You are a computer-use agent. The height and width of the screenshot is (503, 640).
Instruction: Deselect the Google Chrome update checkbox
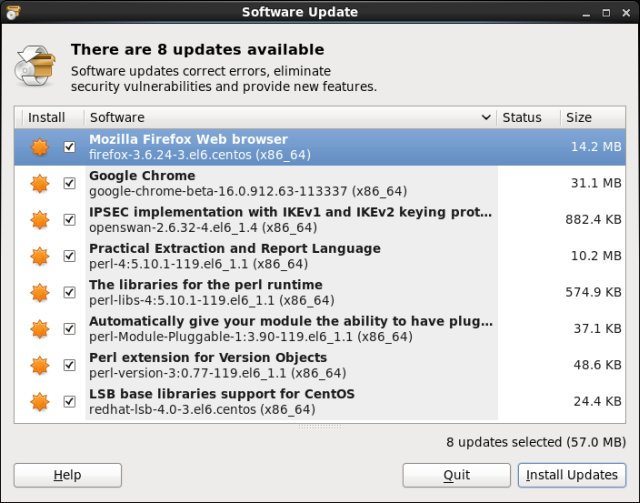pos(69,183)
